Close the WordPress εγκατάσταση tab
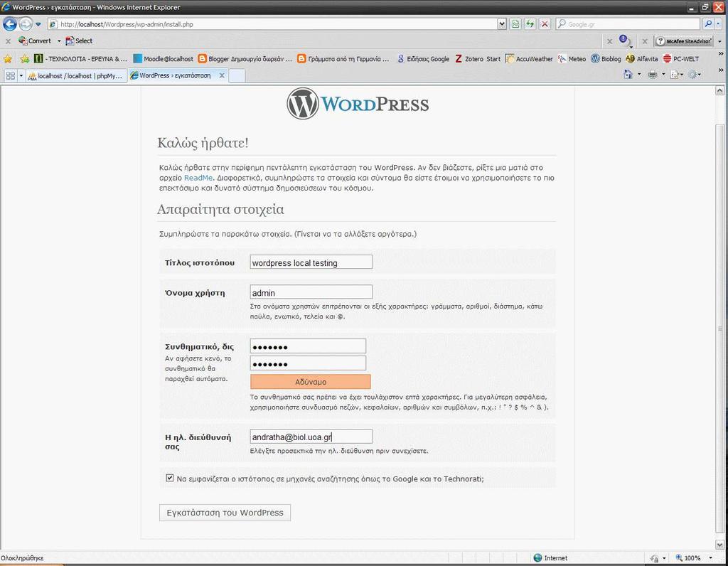728x566 pixels. (x=222, y=75)
